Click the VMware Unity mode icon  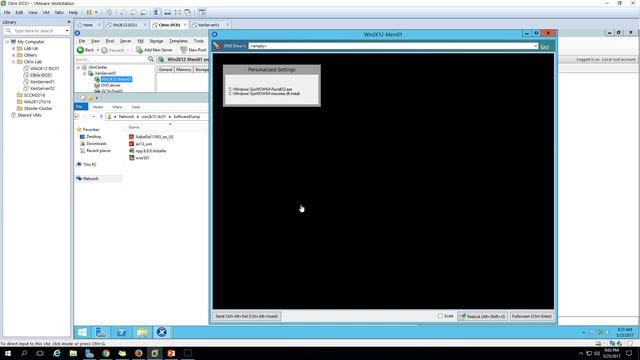188,12
